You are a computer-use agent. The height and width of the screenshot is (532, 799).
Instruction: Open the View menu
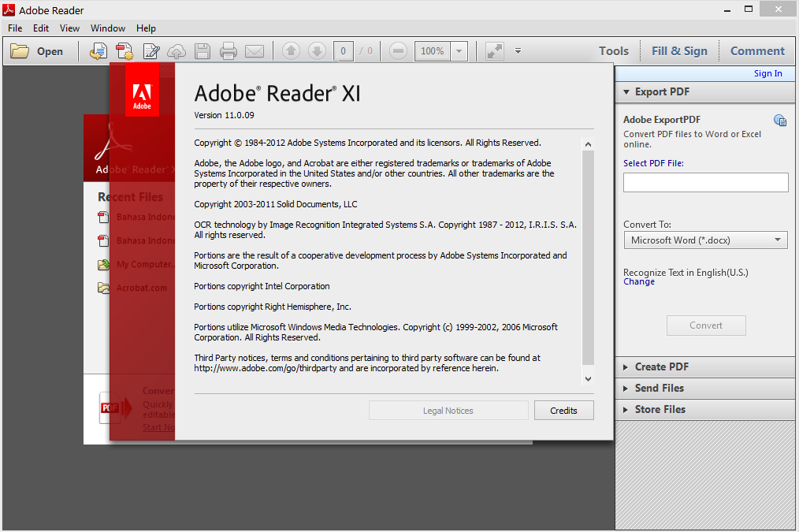[x=69, y=28]
